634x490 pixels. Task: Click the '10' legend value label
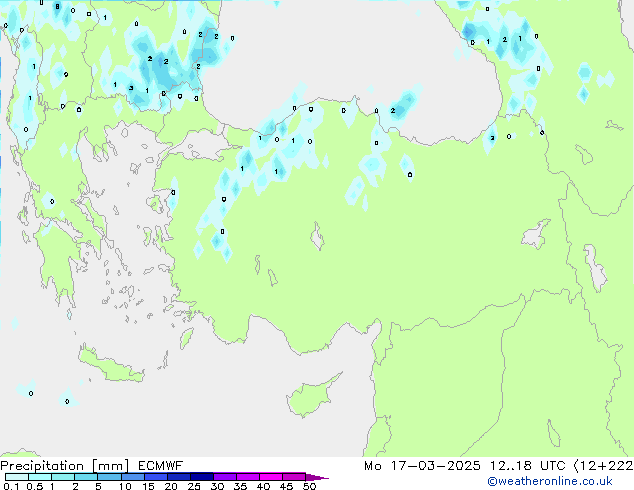pyautogui.click(x=125, y=486)
